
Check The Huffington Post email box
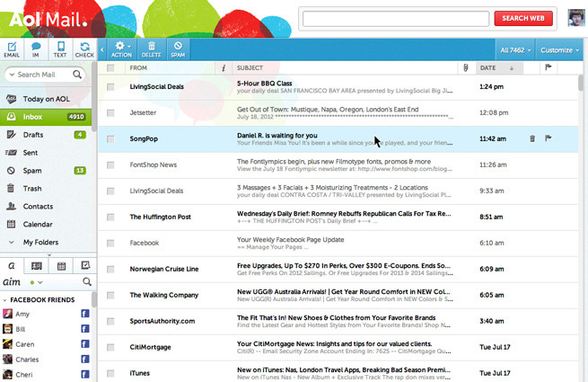[110, 218]
